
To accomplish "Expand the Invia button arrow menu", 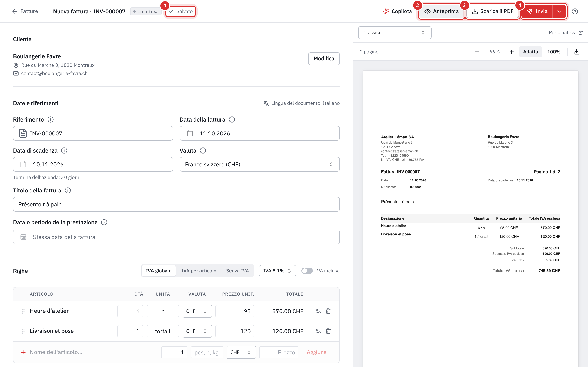I will point(559,11).
